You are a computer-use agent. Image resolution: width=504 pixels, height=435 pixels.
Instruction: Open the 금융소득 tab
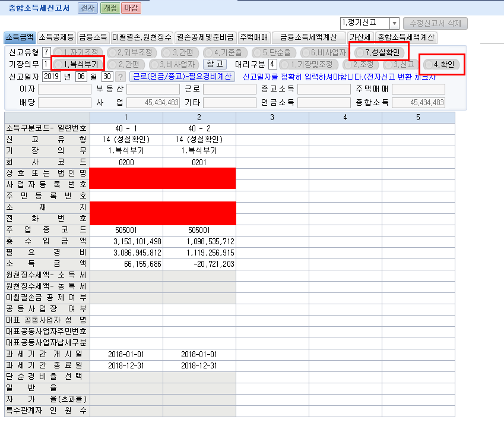(x=93, y=37)
